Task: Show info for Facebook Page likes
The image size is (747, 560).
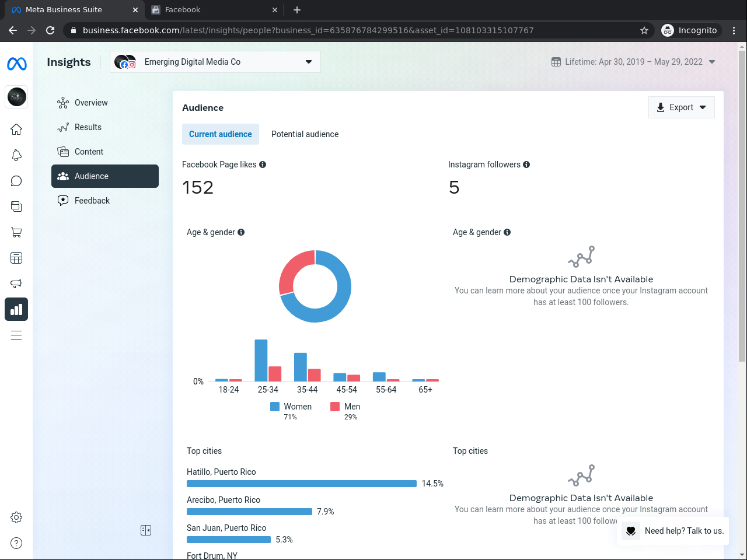Action: (263, 164)
